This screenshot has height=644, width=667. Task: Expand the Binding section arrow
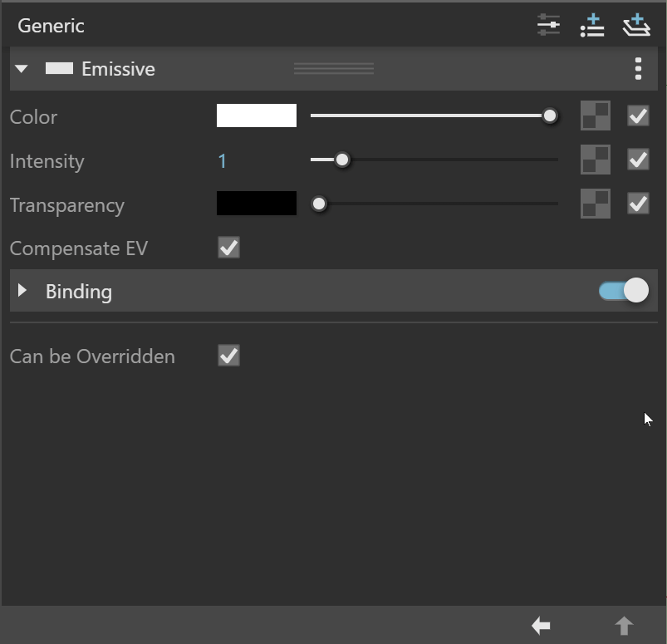tap(22, 290)
